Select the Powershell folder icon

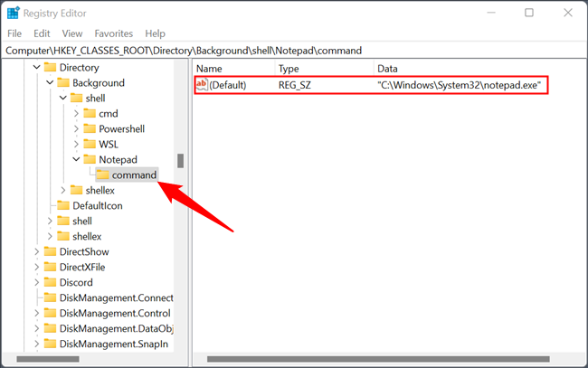(x=90, y=129)
